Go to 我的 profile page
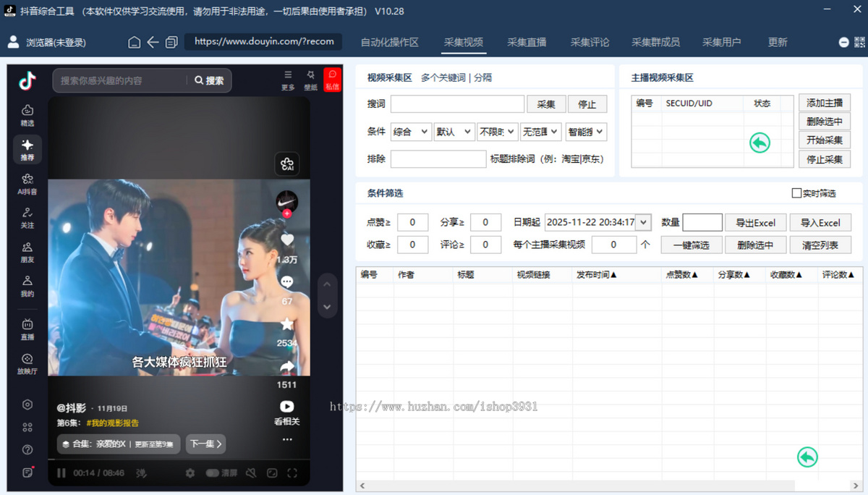Image resolution: width=868 pixels, height=495 pixels. (27, 286)
